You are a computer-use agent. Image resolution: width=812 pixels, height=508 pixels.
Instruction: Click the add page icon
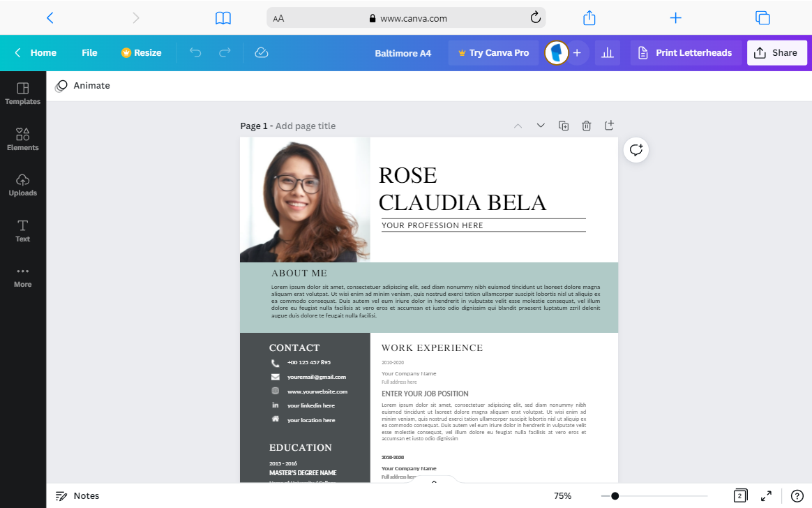click(x=609, y=126)
